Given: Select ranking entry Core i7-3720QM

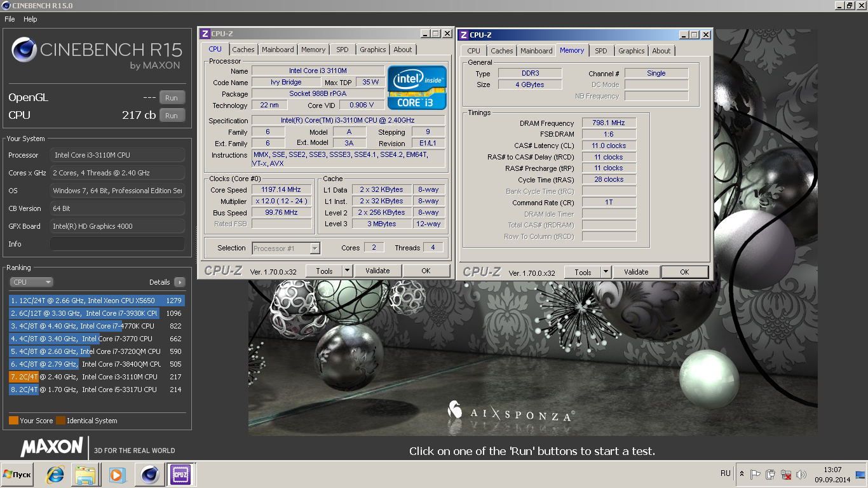Looking at the screenshot, I should coord(96,351).
